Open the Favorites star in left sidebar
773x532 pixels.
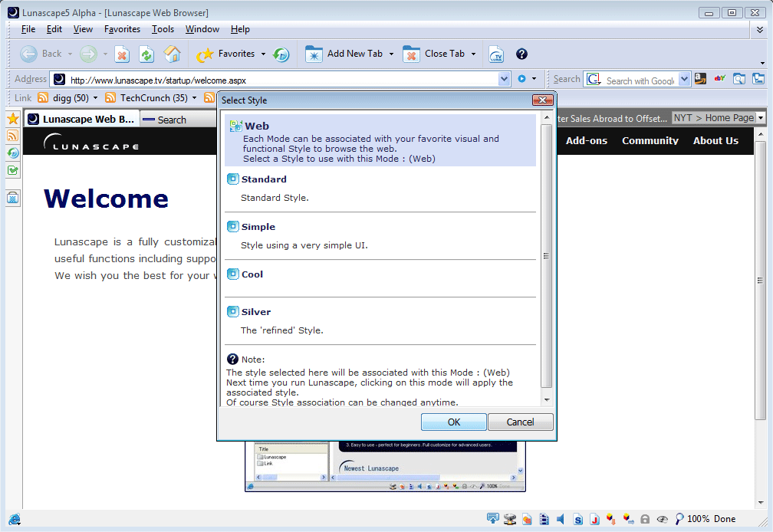point(13,119)
